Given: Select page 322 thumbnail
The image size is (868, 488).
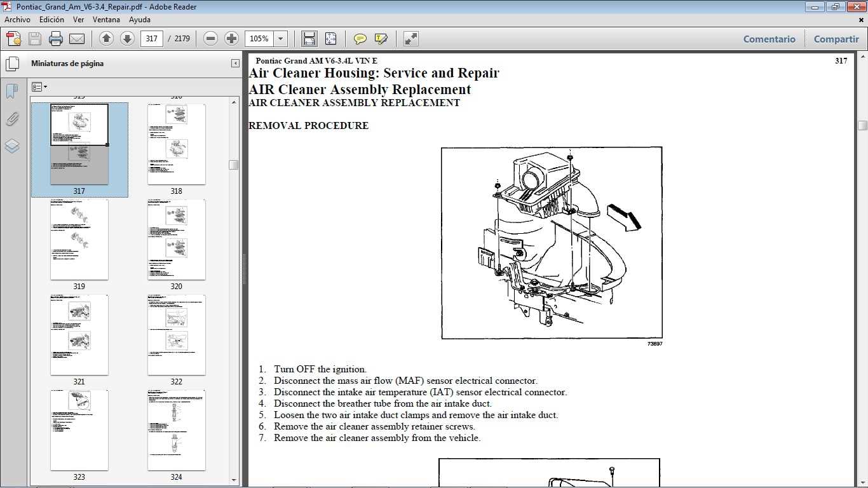Looking at the screenshot, I should click(177, 335).
